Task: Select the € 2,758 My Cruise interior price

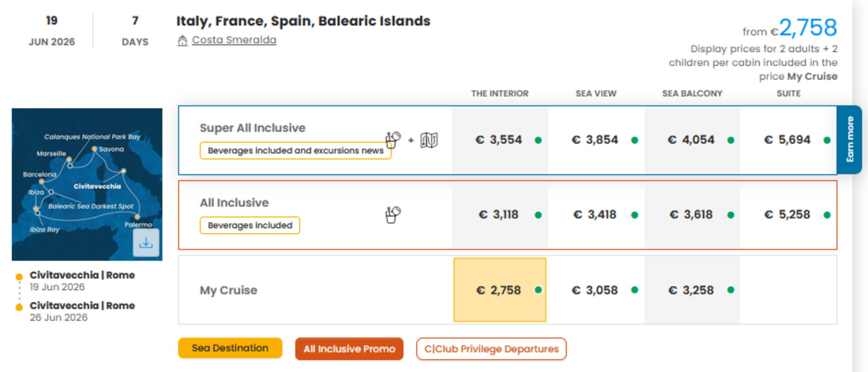Action: 499,290
